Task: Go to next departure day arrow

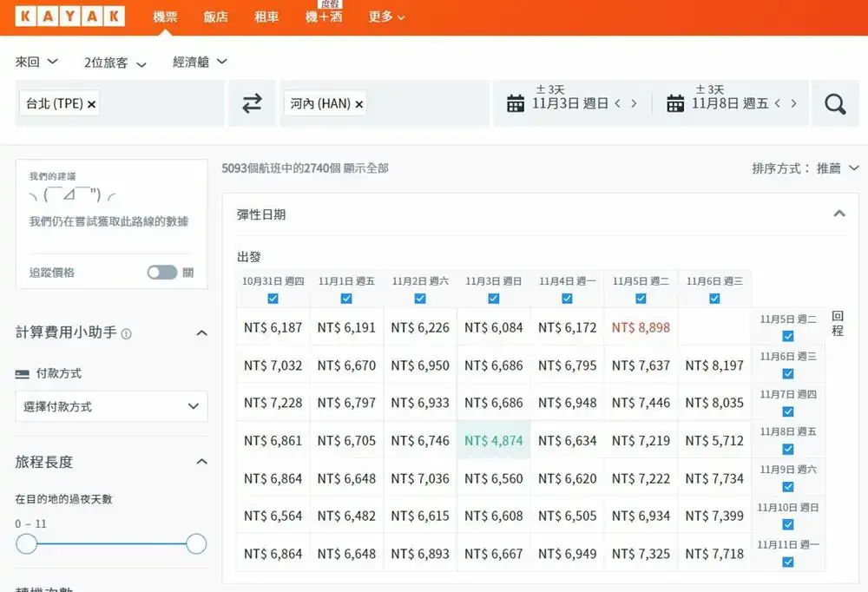Action: pos(634,104)
